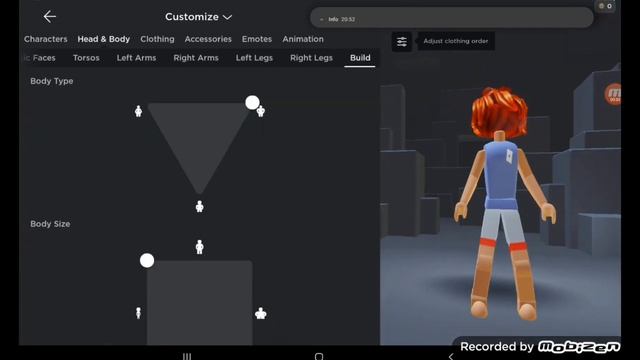Image resolution: width=640 pixels, height=360 pixels.
Task: Click the adjust clothing order icon
Action: tap(402, 41)
